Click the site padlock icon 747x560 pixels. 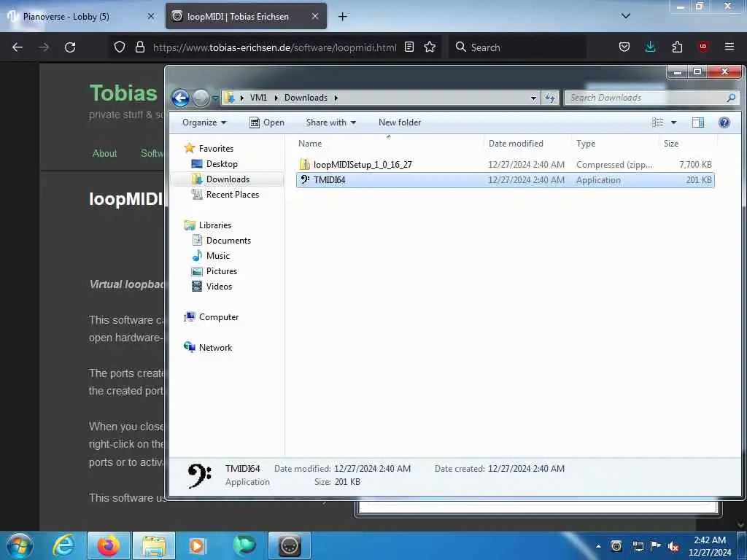140,47
